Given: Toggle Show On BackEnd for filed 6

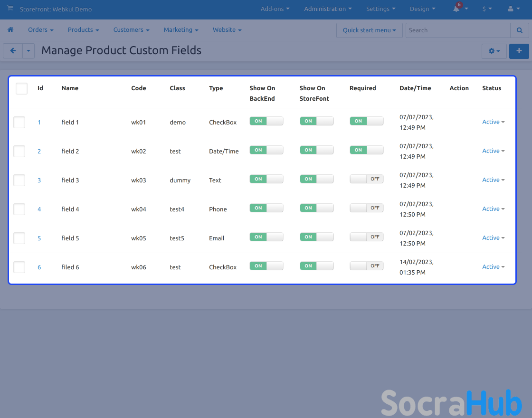Looking at the screenshot, I should [266, 266].
